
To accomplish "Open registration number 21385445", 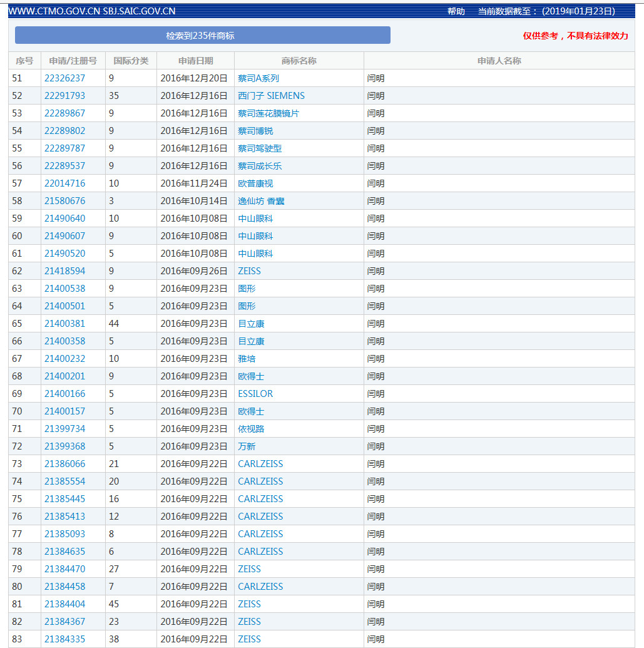I will point(65,499).
